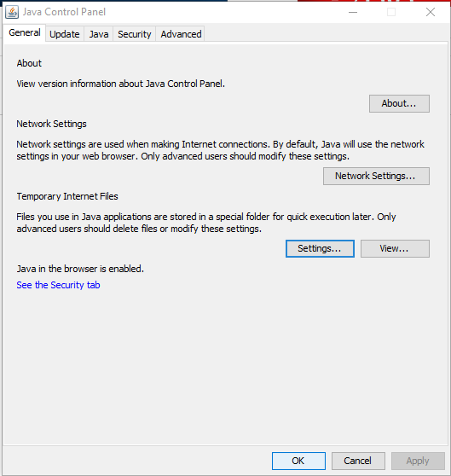The width and height of the screenshot is (451, 476).
Task: Go to the Security tab
Action: (135, 34)
